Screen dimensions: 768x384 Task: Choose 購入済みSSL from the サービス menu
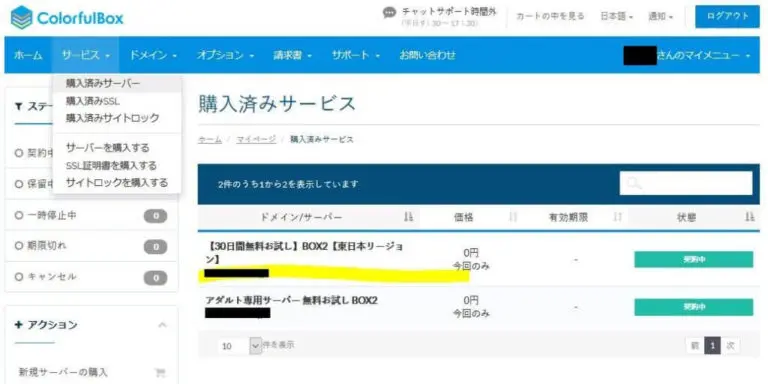click(93, 101)
